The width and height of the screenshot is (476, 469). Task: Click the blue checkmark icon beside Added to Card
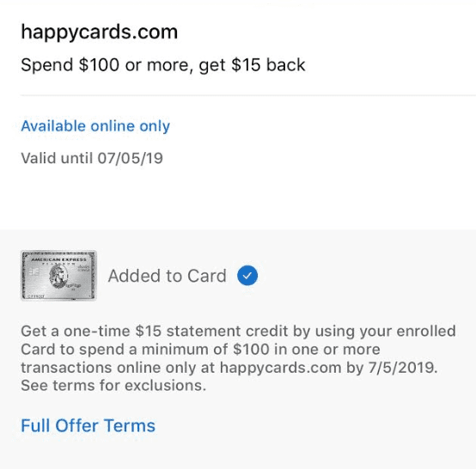(247, 276)
